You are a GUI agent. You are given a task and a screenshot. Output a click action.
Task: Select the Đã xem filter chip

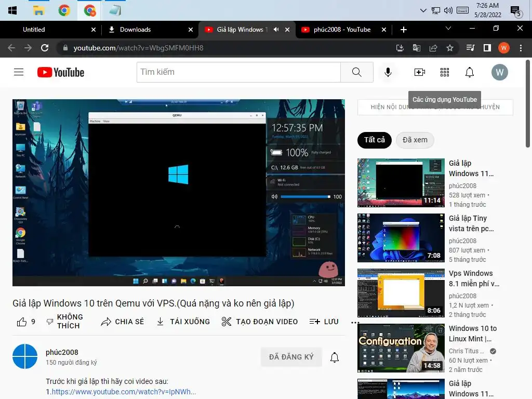pyautogui.click(x=415, y=140)
